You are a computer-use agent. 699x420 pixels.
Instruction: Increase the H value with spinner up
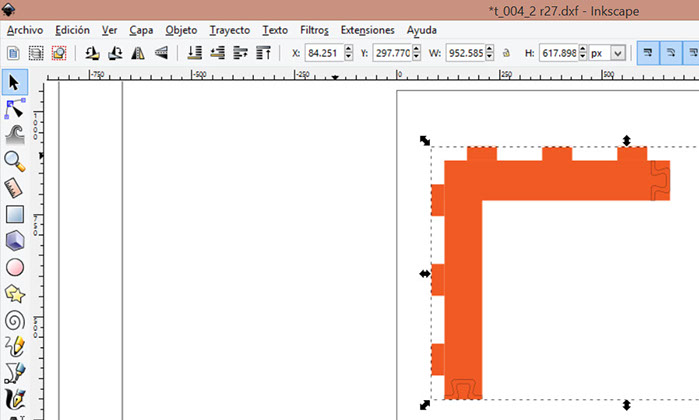[582, 49]
